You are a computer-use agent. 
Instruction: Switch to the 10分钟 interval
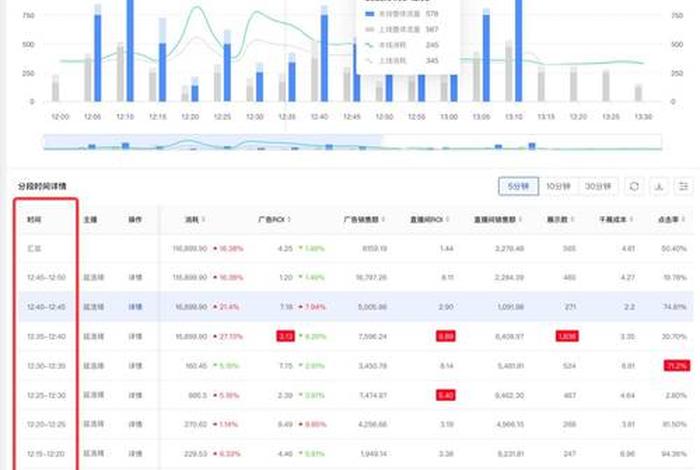pyautogui.click(x=558, y=186)
